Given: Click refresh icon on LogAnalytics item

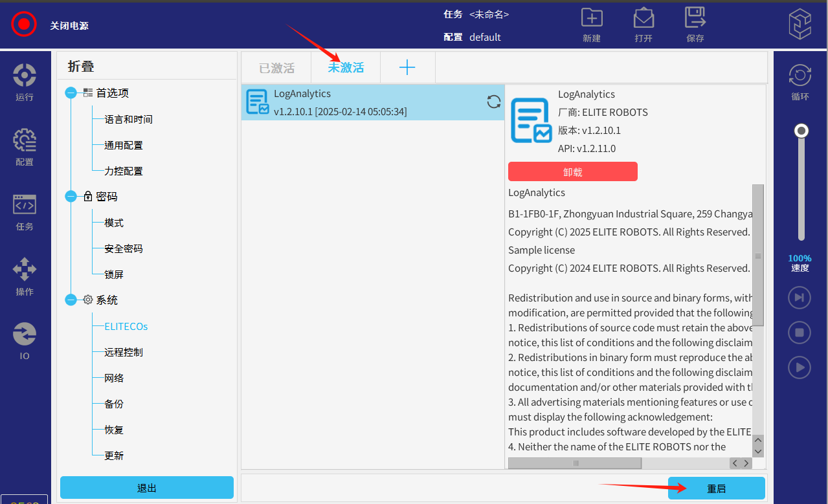Looking at the screenshot, I should pos(493,102).
